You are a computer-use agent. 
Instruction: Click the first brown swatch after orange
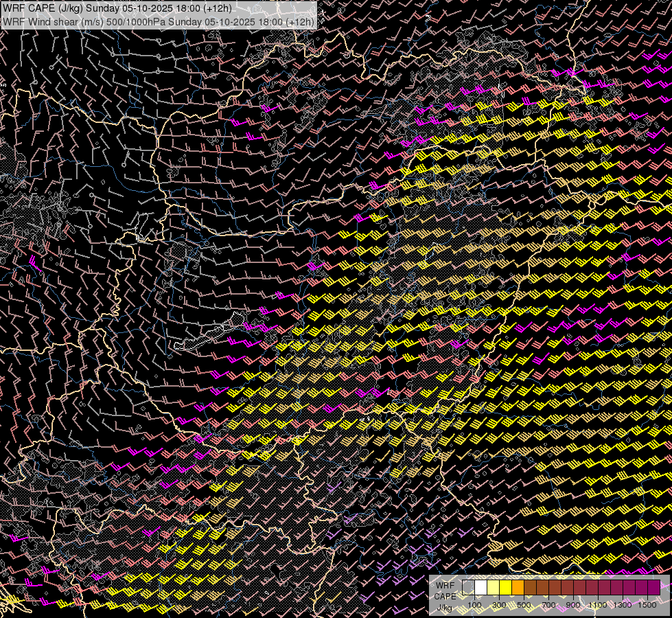pos(530,587)
